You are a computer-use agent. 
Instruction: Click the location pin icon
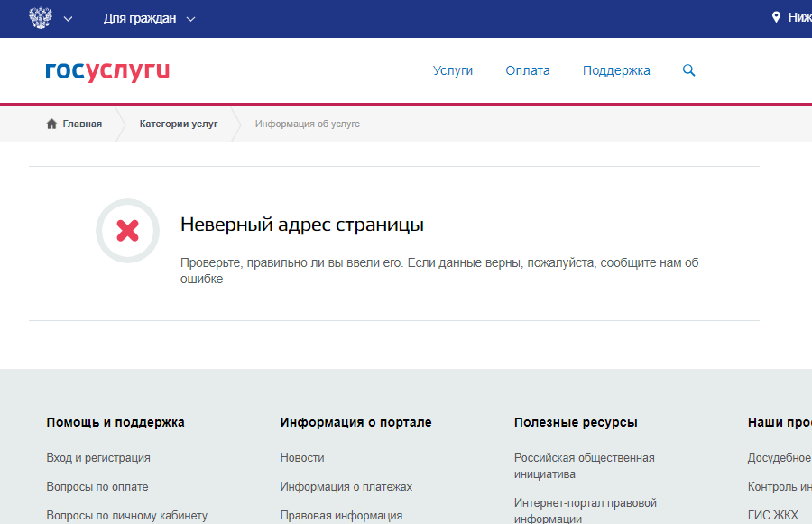(776, 17)
